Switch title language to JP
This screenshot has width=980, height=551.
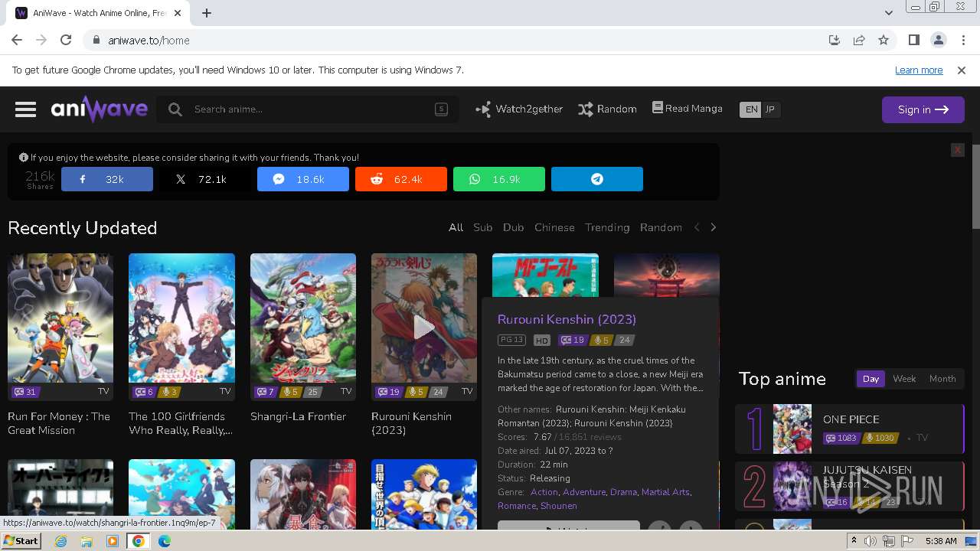click(770, 109)
